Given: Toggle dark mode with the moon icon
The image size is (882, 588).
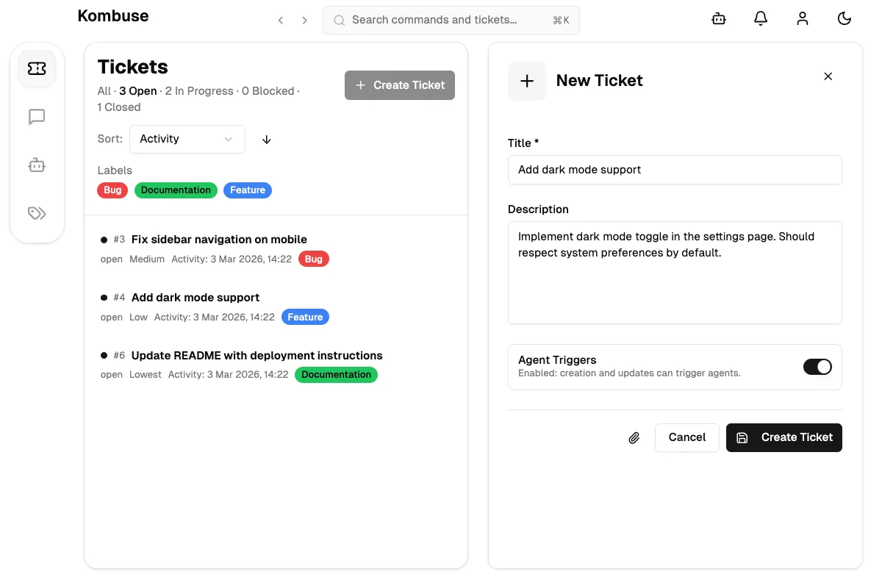Looking at the screenshot, I should pos(845,18).
